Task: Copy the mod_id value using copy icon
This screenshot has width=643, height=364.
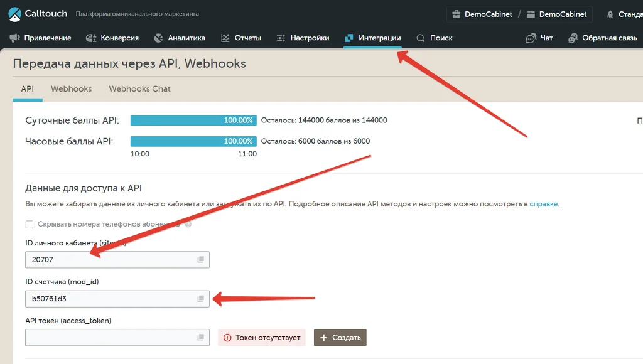Action: [x=200, y=298]
